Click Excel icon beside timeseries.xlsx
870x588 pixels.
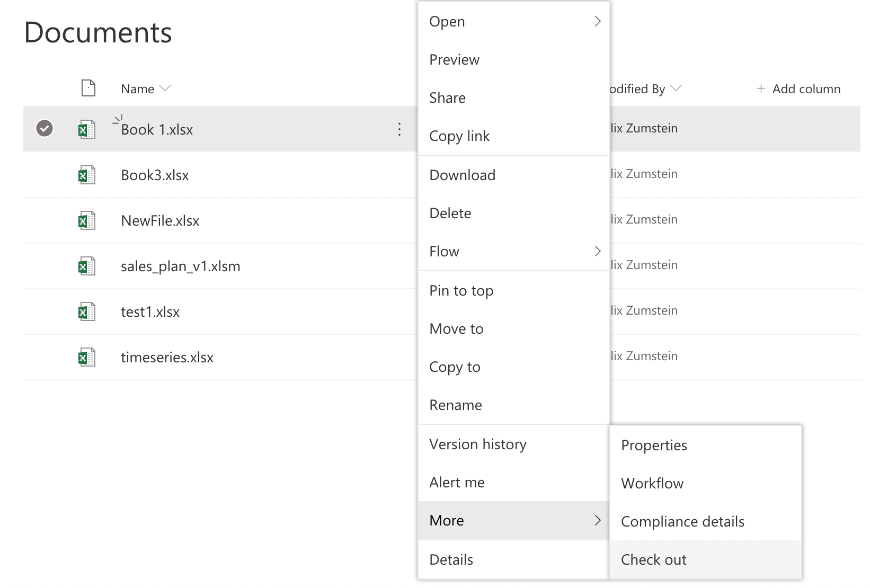click(87, 357)
